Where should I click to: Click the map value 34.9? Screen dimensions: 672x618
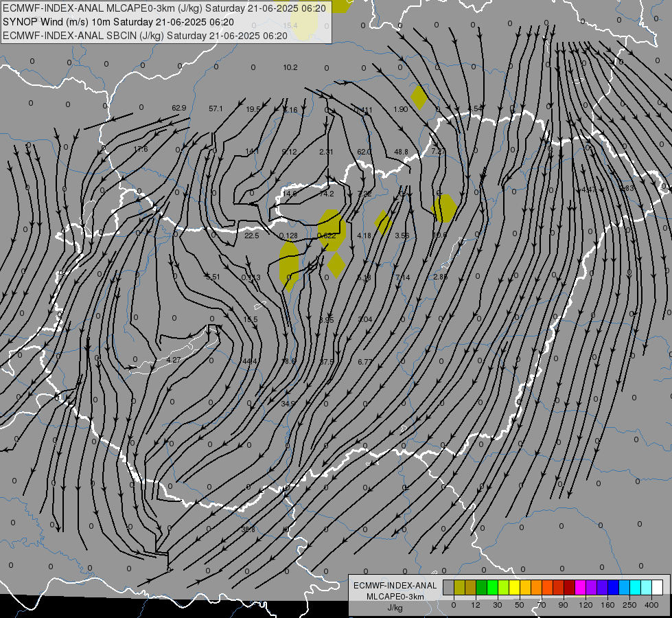click(288, 404)
